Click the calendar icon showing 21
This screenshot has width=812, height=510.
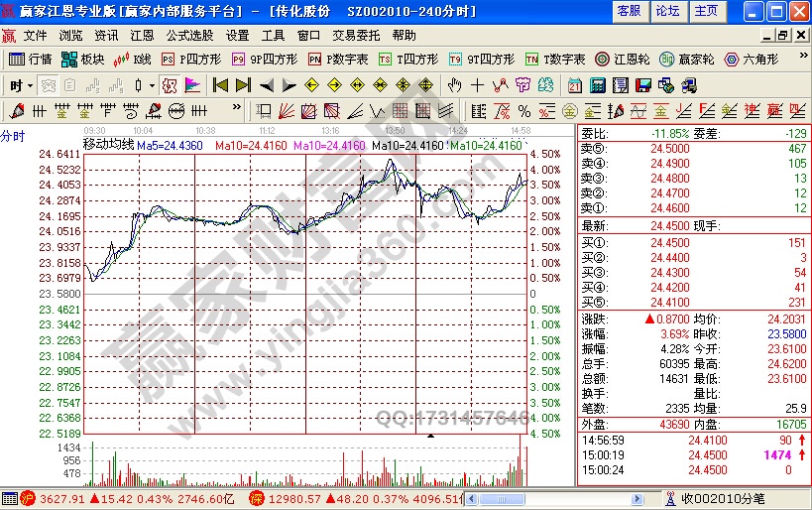[x=575, y=85]
